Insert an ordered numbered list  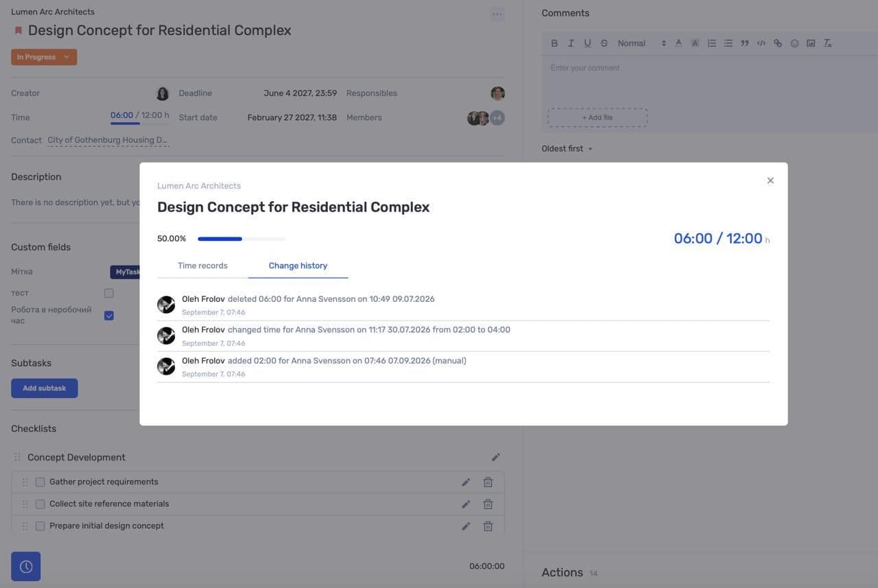point(711,43)
